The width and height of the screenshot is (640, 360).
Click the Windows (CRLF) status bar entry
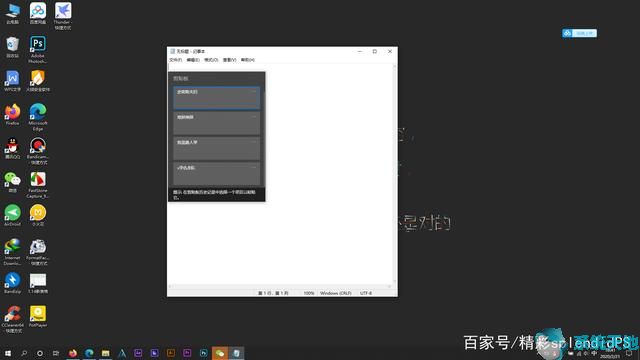click(336, 293)
